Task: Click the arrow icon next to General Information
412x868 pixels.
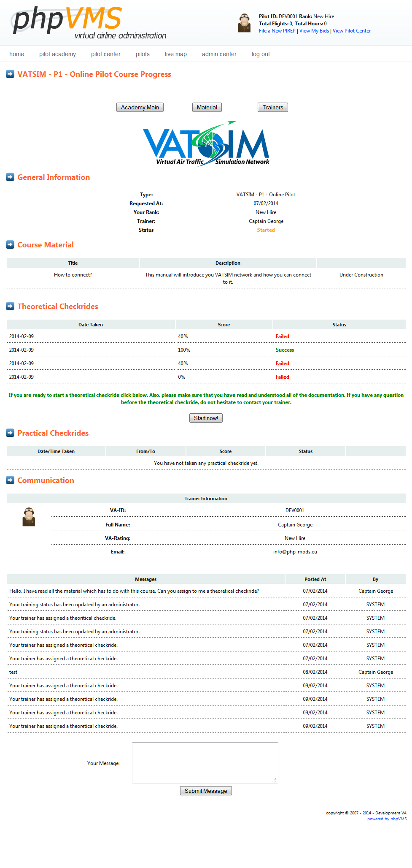Action: (x=10, y=177)
